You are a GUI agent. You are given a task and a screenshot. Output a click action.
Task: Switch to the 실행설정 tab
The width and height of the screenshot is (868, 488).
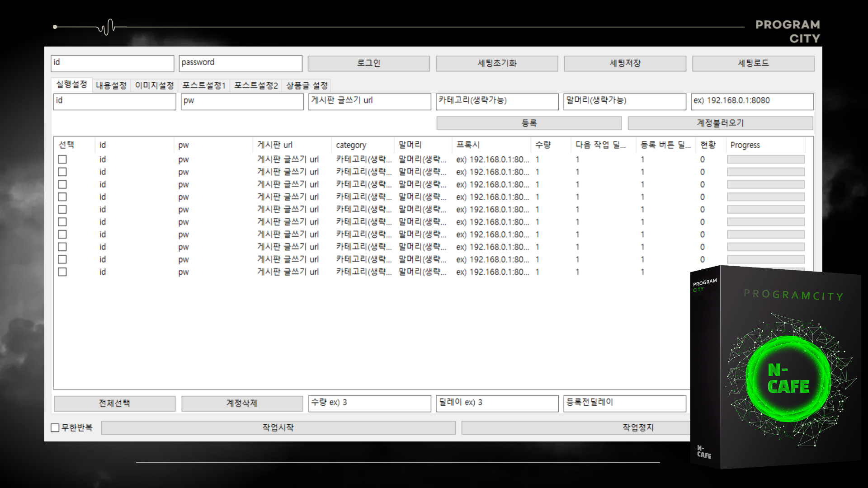pyautogui.click(x=71, y=84)
